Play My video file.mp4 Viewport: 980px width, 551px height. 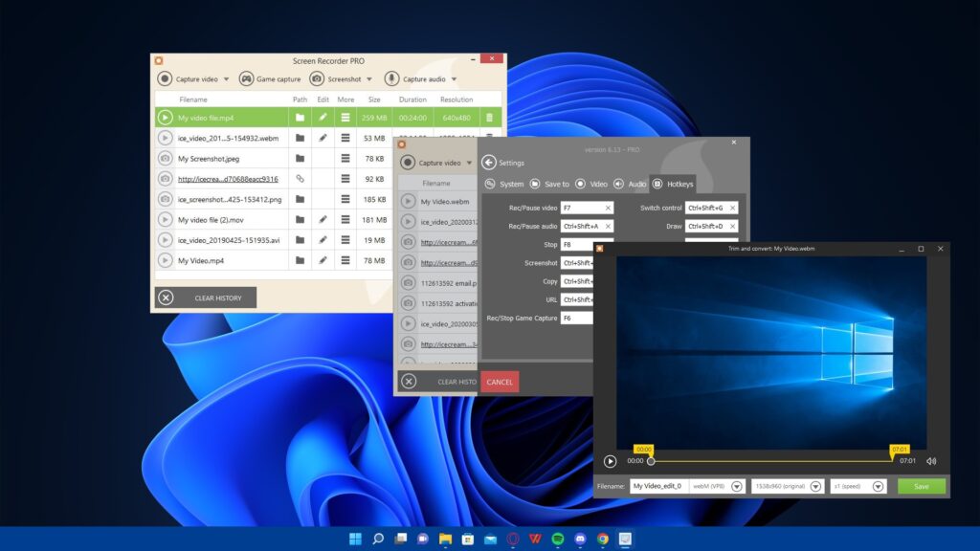point(165,118)
